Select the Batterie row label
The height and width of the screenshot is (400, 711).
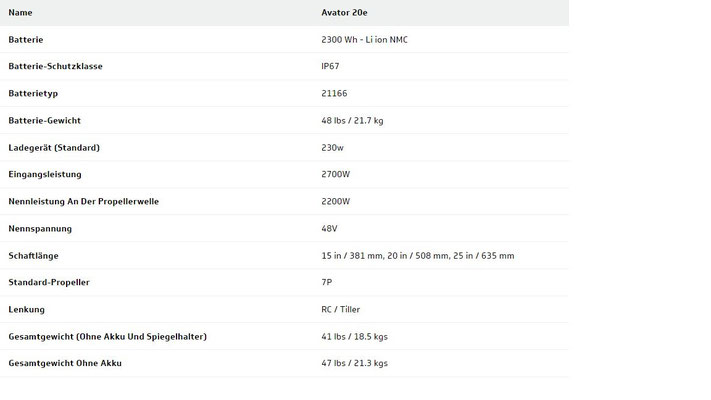26,39
